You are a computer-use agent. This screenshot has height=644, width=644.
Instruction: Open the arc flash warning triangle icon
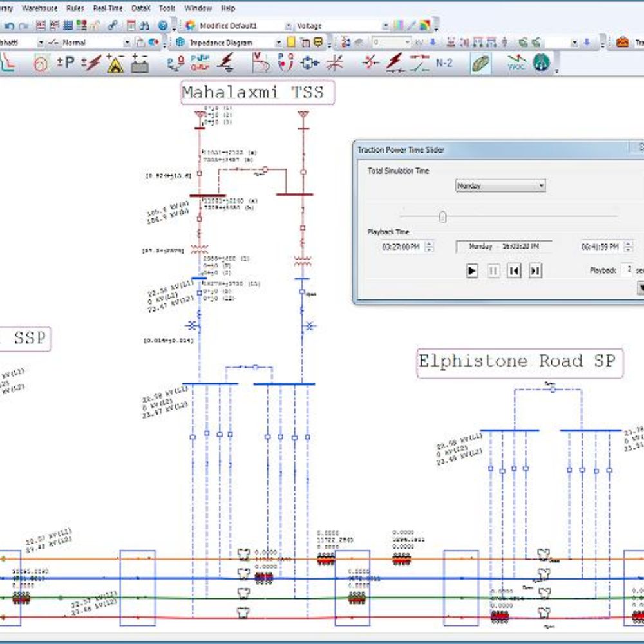tap(115, 64)
